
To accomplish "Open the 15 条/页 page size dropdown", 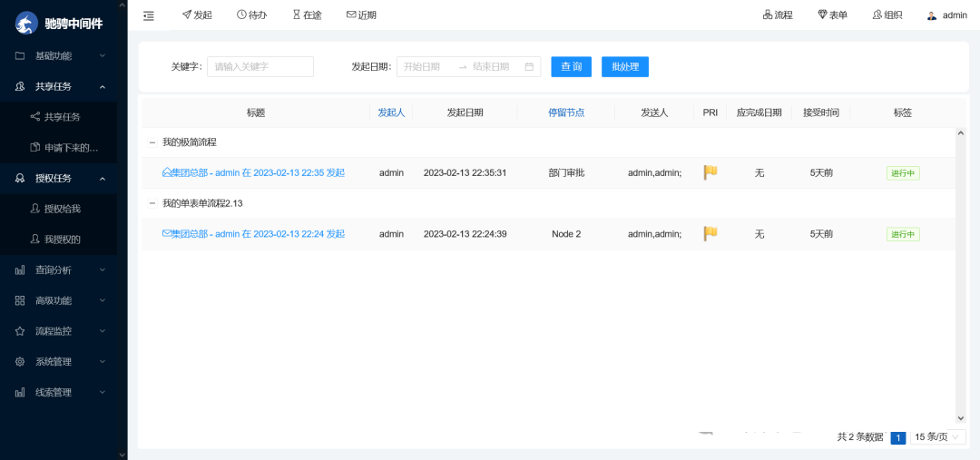I will pos(938,437).
